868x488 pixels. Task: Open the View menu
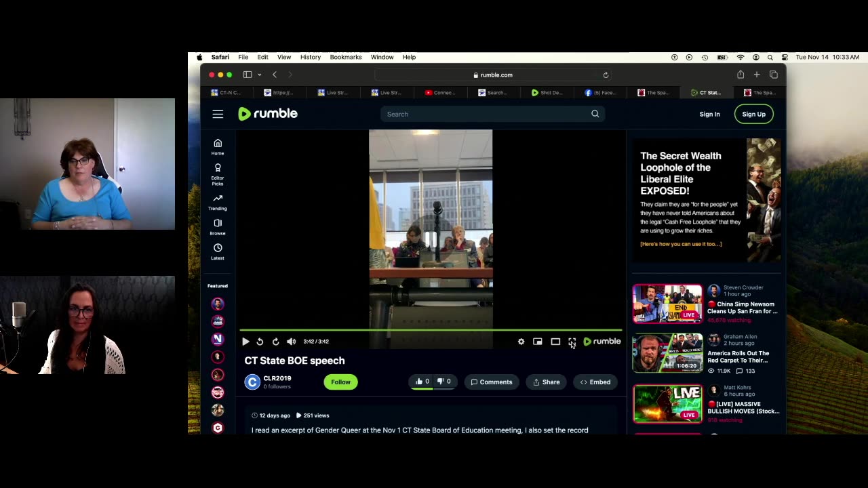(x=284, y=57)
